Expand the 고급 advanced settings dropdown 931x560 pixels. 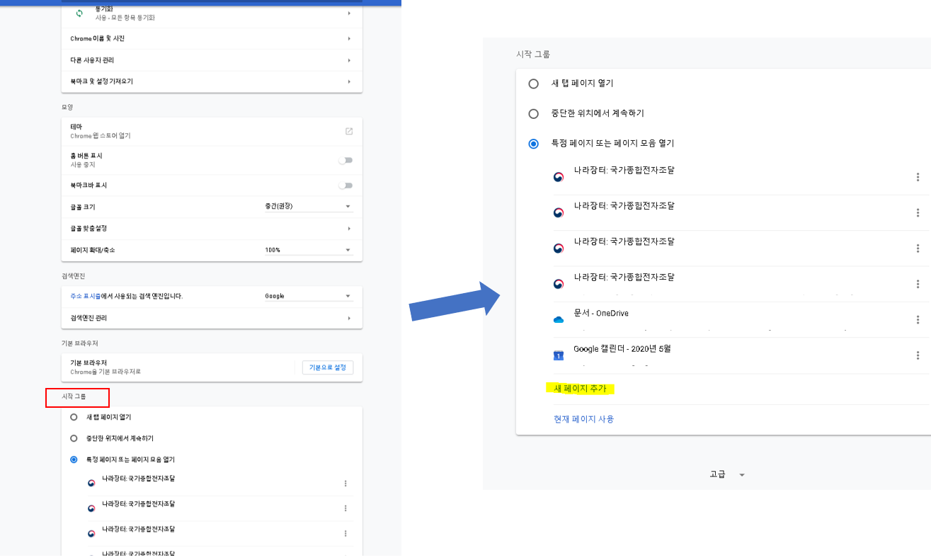point(727,474)
